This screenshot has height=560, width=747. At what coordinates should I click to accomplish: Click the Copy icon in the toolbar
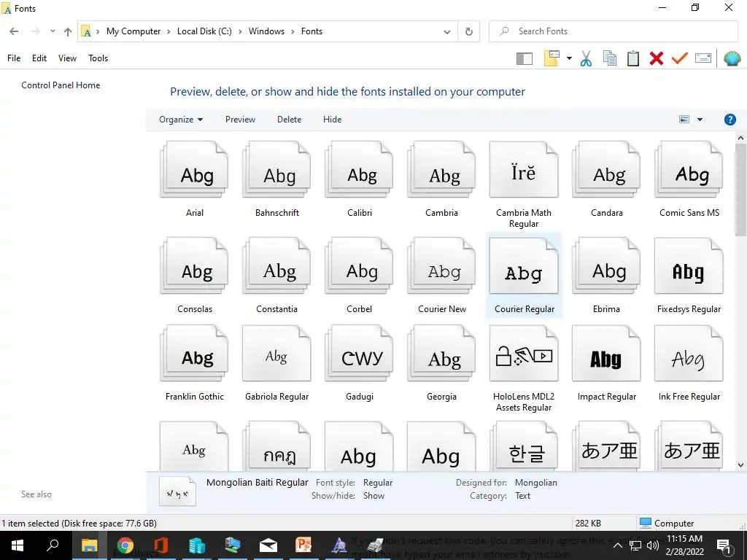[x=610, y=58]
